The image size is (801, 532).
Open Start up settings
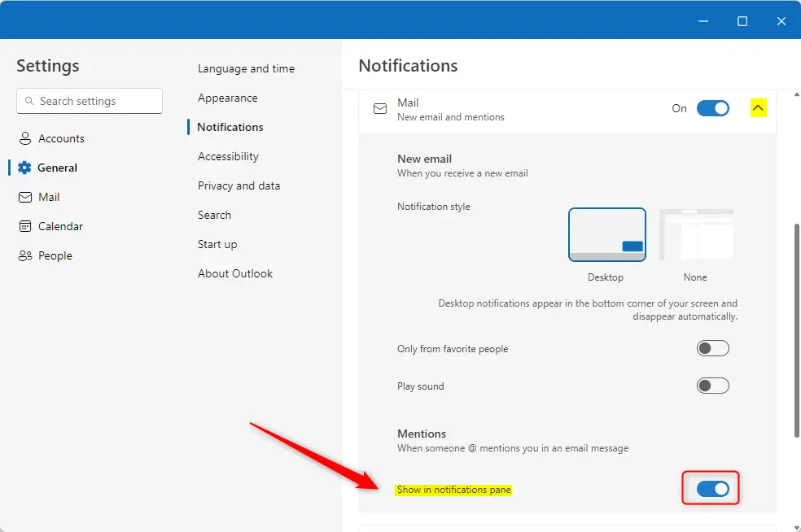point(217,245)
